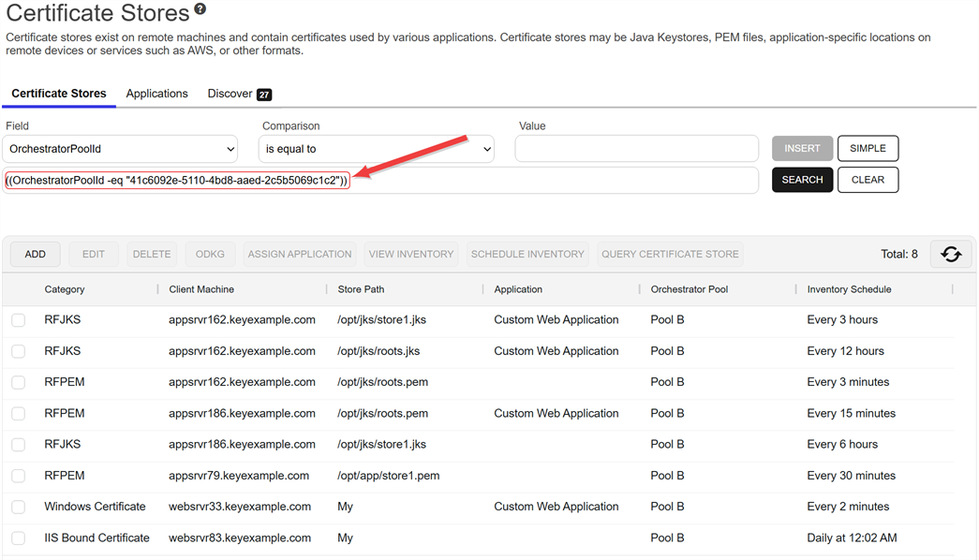Click the DELETE toolbar button

tap(152, 254)
